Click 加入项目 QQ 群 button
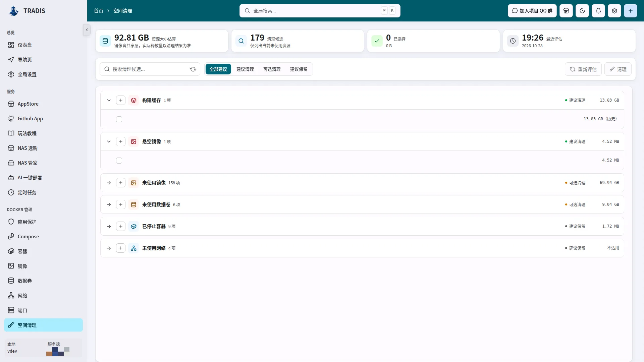644x362 pixels. 532,11
